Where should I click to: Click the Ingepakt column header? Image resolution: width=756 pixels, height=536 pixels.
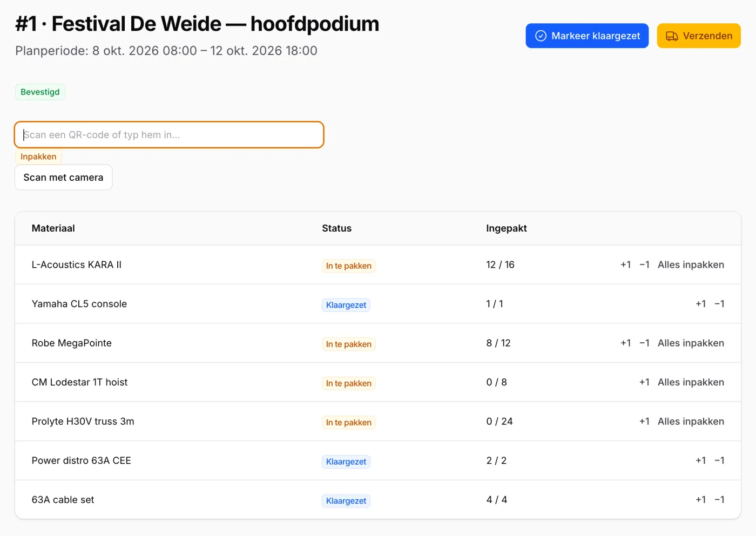tap(507, 228)
